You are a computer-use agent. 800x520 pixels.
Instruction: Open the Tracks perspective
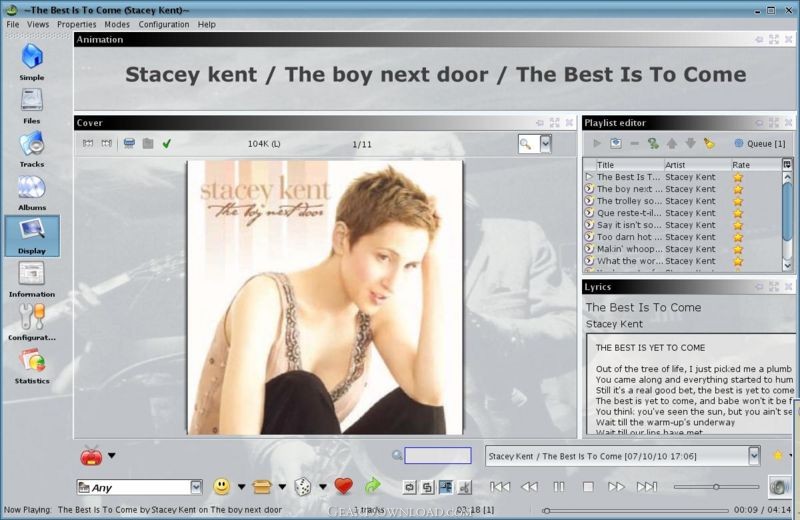(x=32, y=149)
